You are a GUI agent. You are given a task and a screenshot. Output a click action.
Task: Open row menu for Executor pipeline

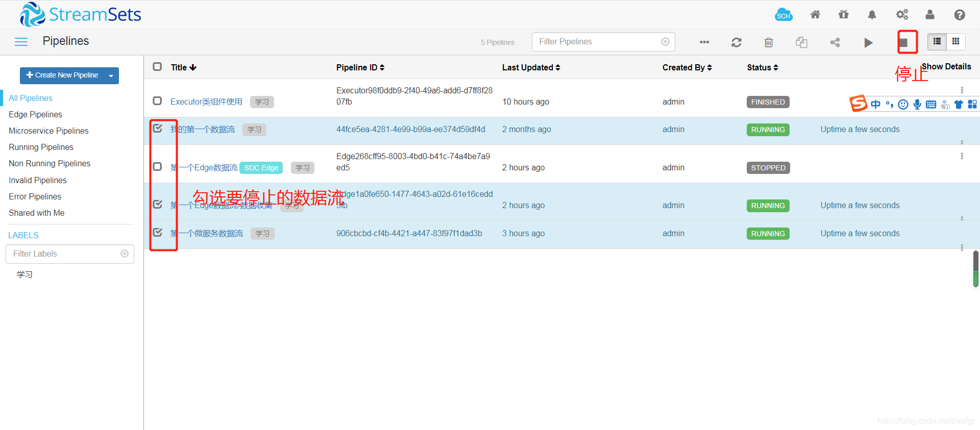(962, 90)
